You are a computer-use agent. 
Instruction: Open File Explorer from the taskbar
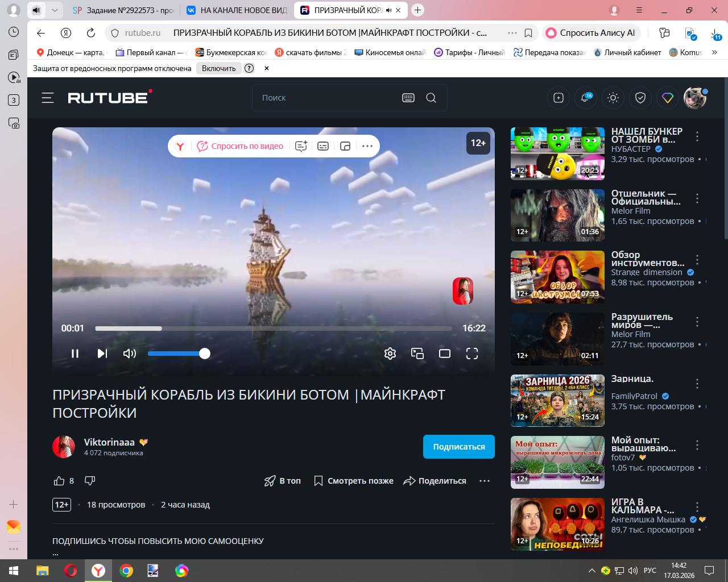43,571
